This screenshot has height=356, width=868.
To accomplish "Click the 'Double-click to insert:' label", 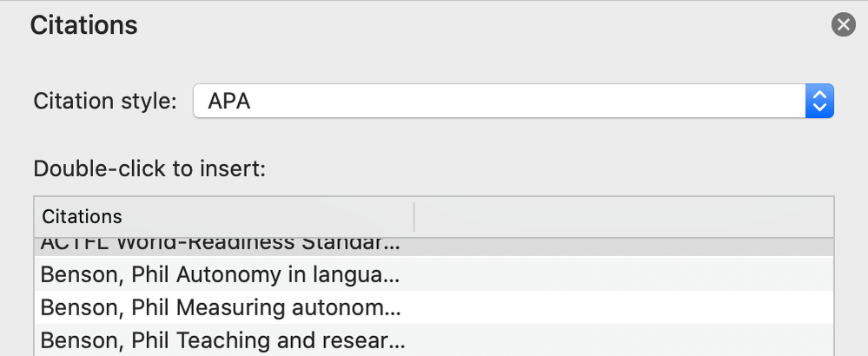I will point(149,168).
